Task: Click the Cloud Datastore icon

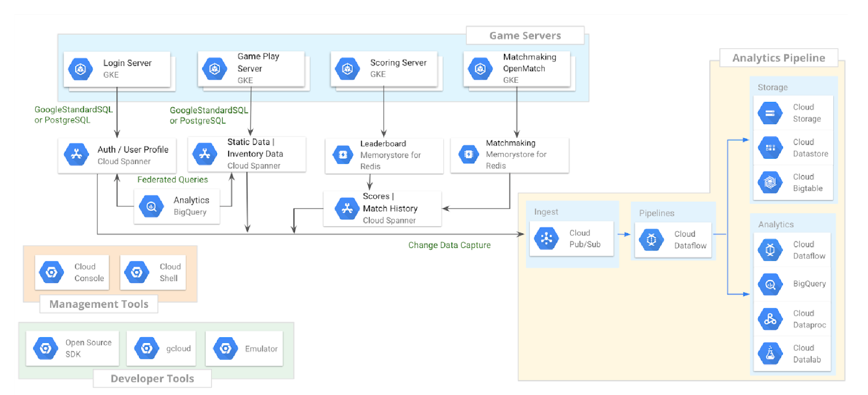Action: (770, 148)
